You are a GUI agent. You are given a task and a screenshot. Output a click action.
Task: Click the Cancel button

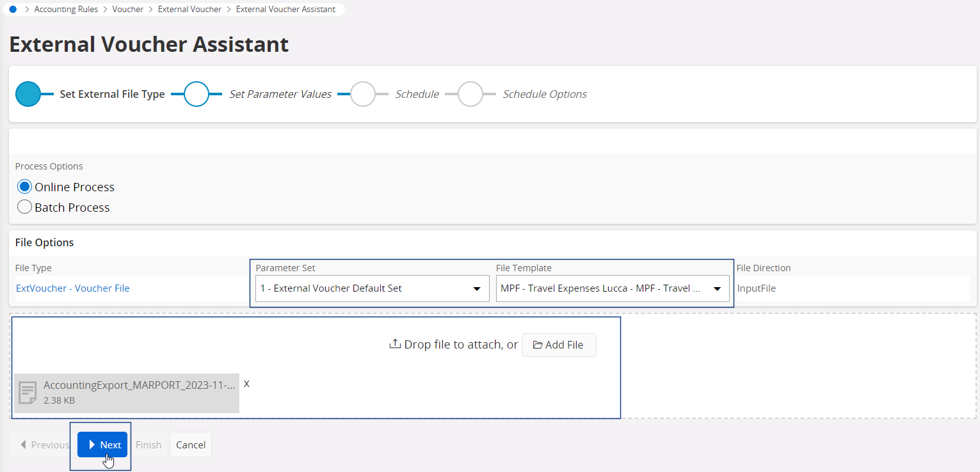(x=191, y=444)
